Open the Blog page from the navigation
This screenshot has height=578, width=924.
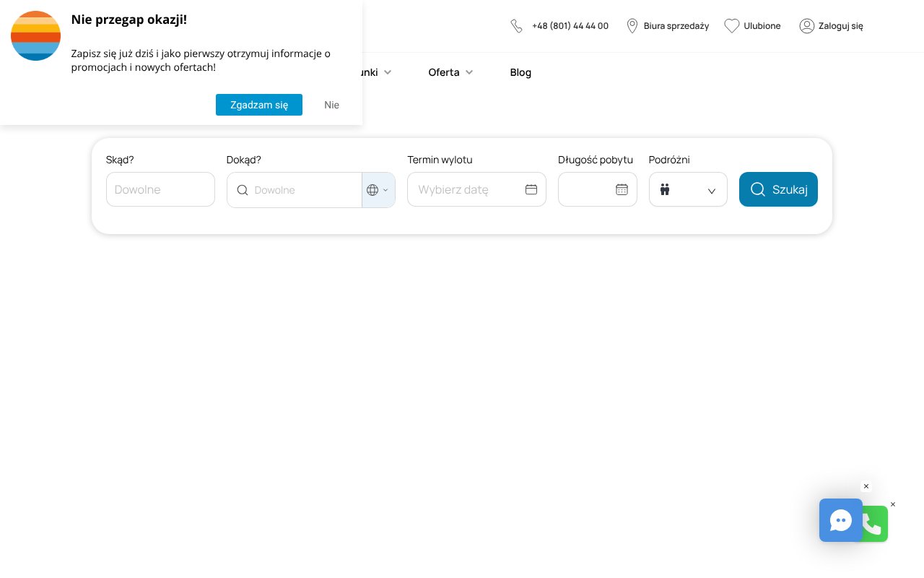point(520,72)
